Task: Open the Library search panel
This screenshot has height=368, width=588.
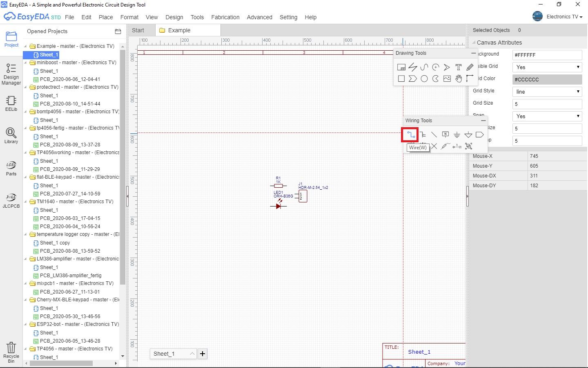Action: tap(11, 136)
